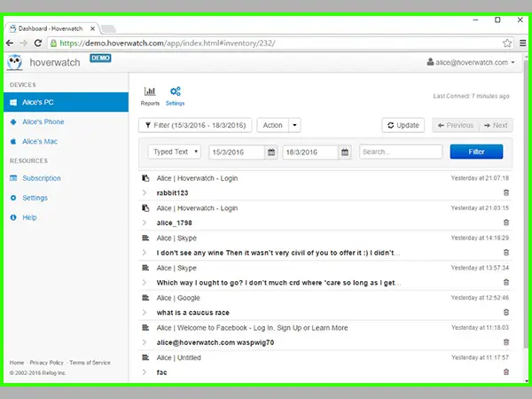Viewport: 532px width, 399px height.
Task: Delete the 'I don't see any wine' entry
Action: point(506,253)
